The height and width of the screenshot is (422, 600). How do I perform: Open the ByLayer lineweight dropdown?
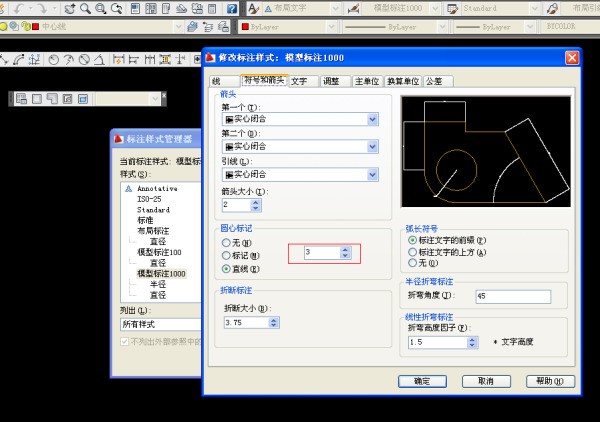(494, 27)
